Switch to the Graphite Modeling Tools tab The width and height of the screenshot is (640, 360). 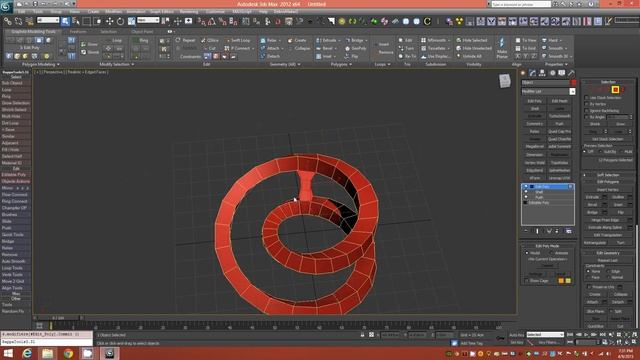coord(33,31)
